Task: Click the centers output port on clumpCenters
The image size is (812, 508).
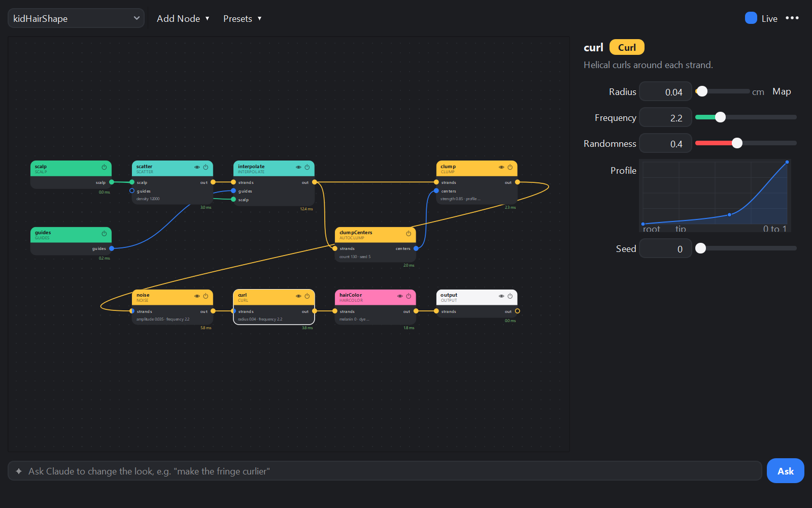Action: click(x=416, y=248)
